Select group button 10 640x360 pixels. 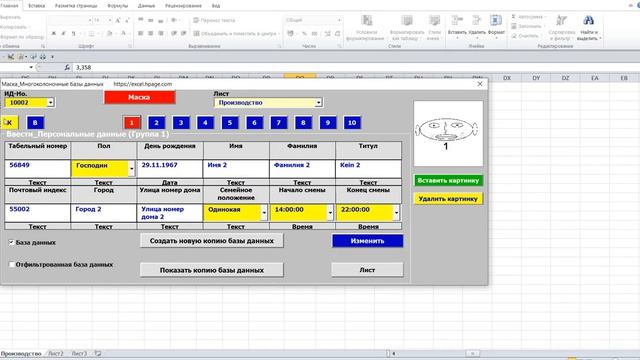pos(352,122)
